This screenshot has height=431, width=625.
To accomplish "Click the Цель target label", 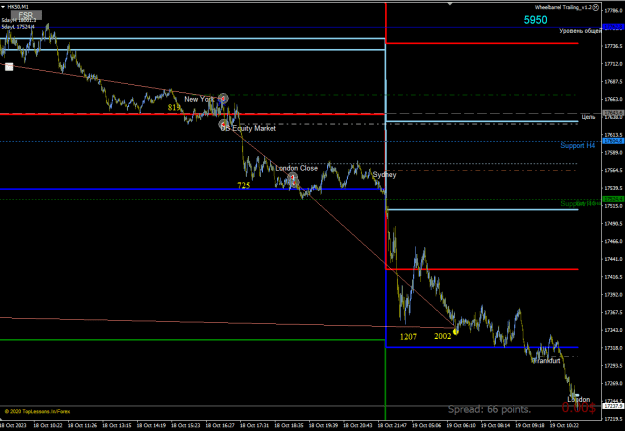I will pos(588,117).
